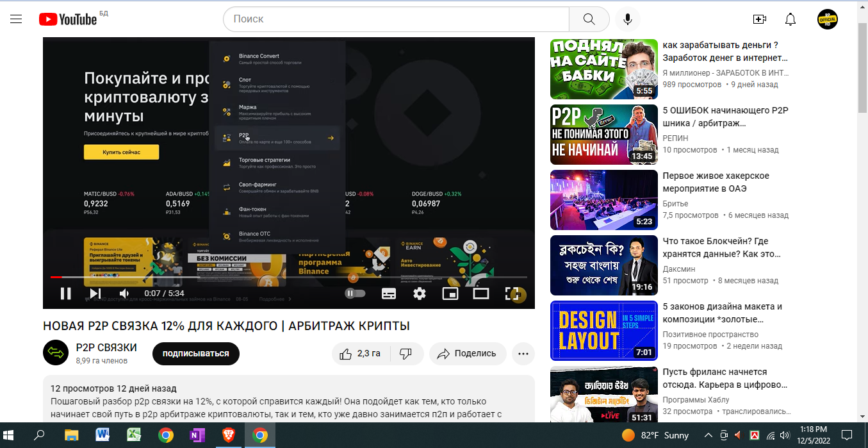This screenshot has width=868, height=448.
Task: Open OneNote from taskbar
Action: coord(197,435)
